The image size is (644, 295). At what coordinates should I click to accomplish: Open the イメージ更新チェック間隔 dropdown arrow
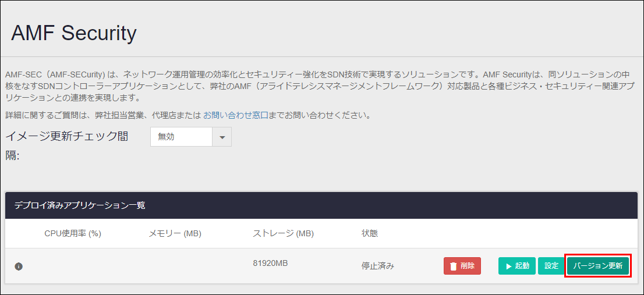pyautogui.click(x=222, y=137)
